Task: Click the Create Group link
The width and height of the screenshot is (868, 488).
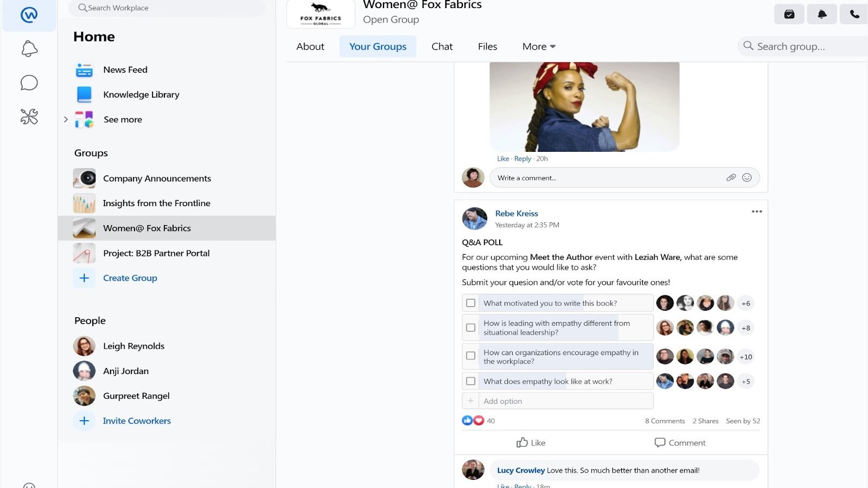Action: pyautogui.click(x=130, y=278)
